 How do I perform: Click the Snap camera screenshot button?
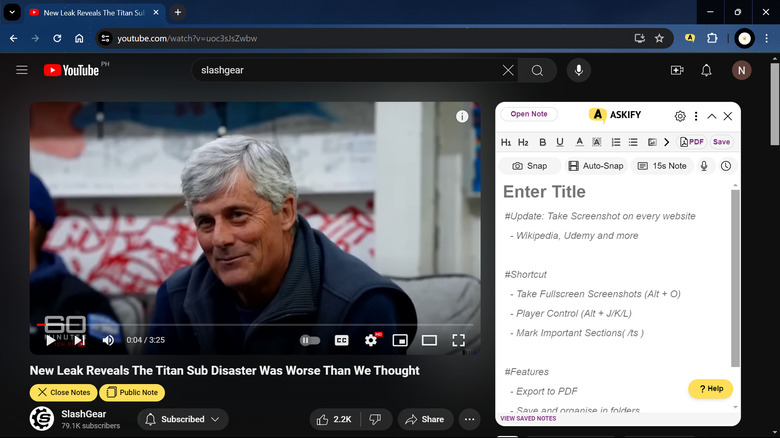pos(529,166)
